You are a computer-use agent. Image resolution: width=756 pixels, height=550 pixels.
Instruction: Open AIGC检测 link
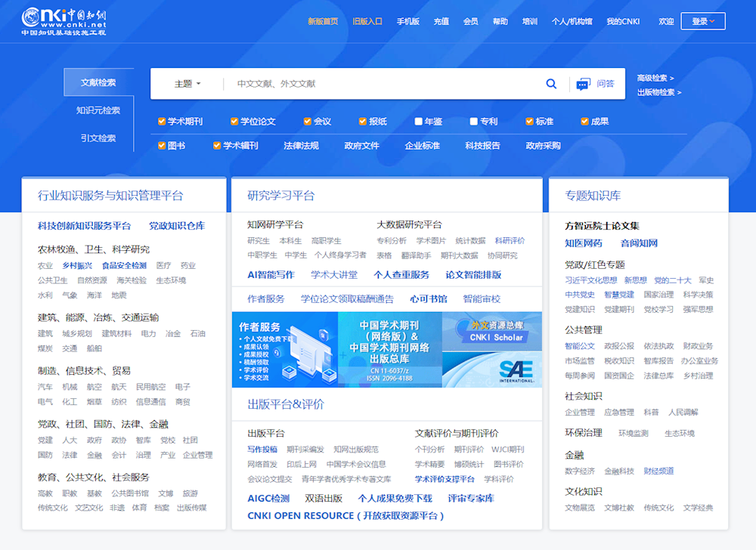click(x=268, y=499)
